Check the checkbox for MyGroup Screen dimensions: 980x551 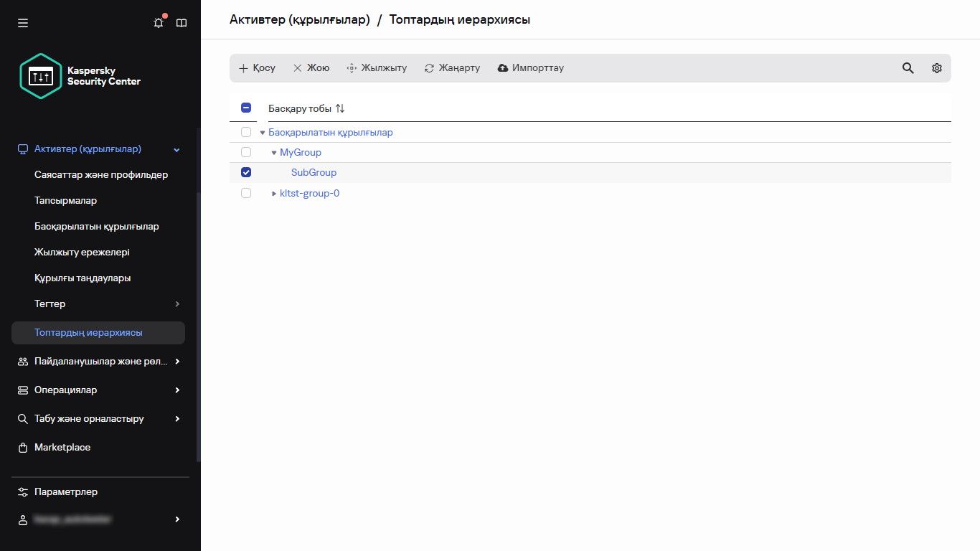(x=246, y=152)
